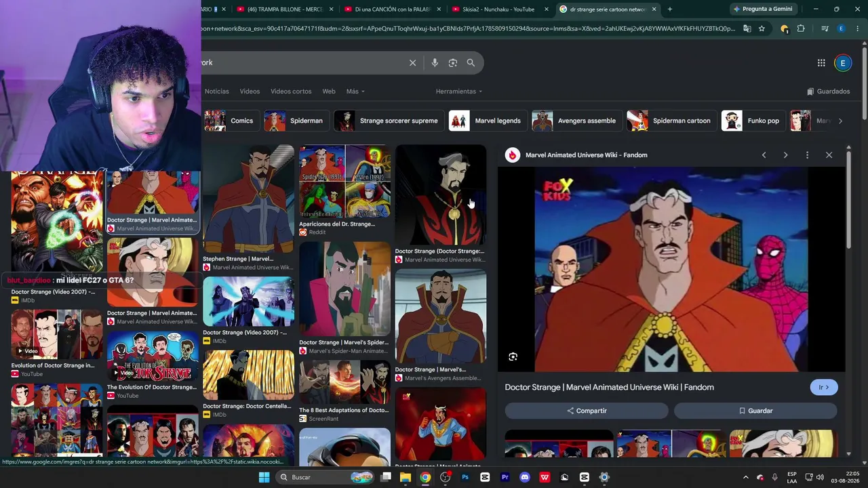Click the Guardar save button

755,411
